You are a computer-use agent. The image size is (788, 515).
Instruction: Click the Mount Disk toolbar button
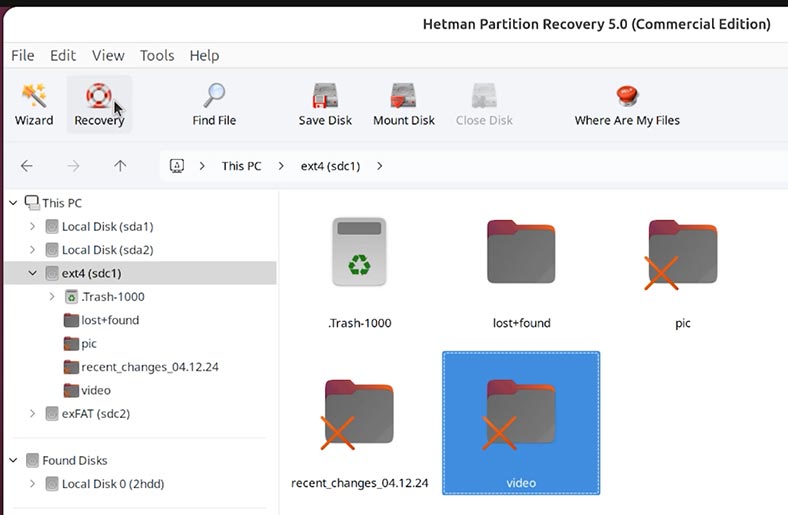(404, 105)
